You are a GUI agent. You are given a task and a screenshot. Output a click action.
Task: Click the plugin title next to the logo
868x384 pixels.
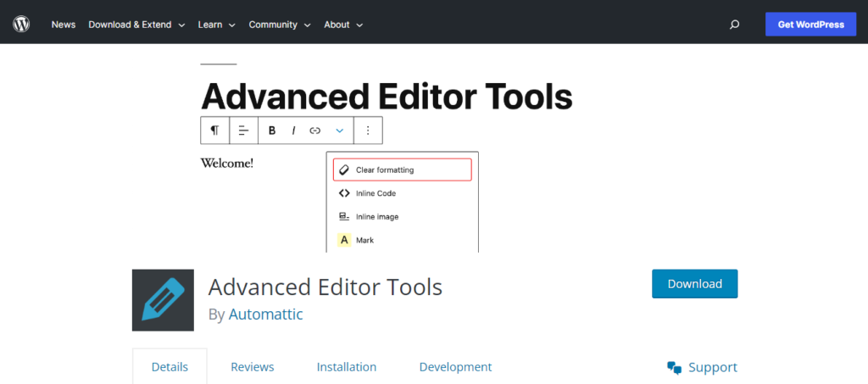pos(325,287)
